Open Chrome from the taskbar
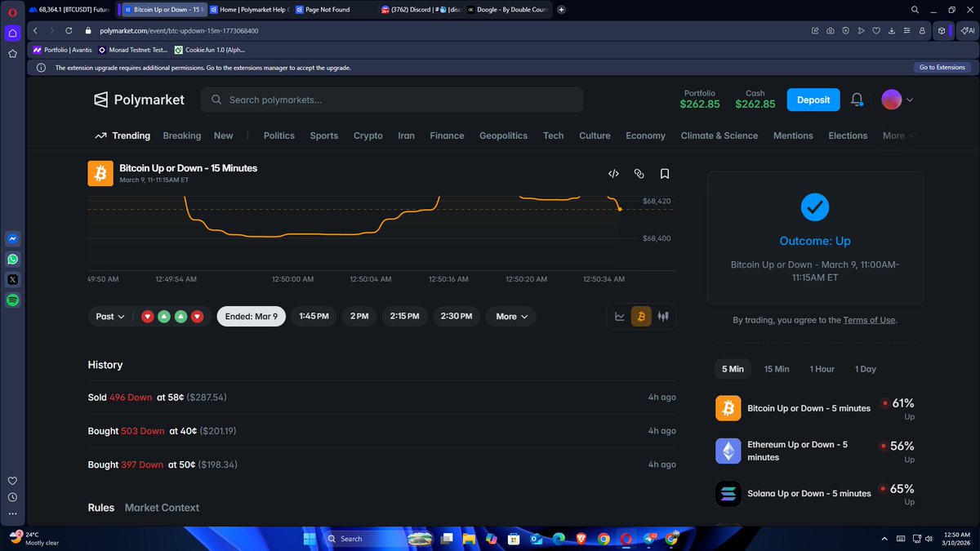 [604, 539]
